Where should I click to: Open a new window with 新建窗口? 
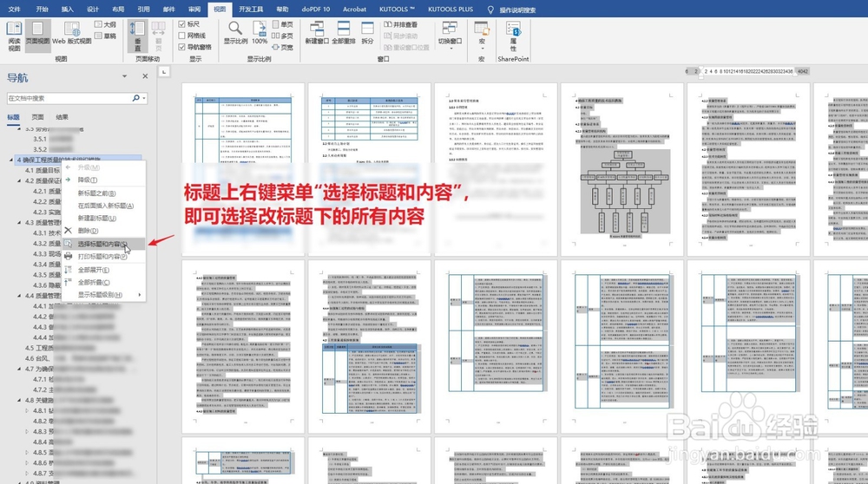tap(317, 33)
